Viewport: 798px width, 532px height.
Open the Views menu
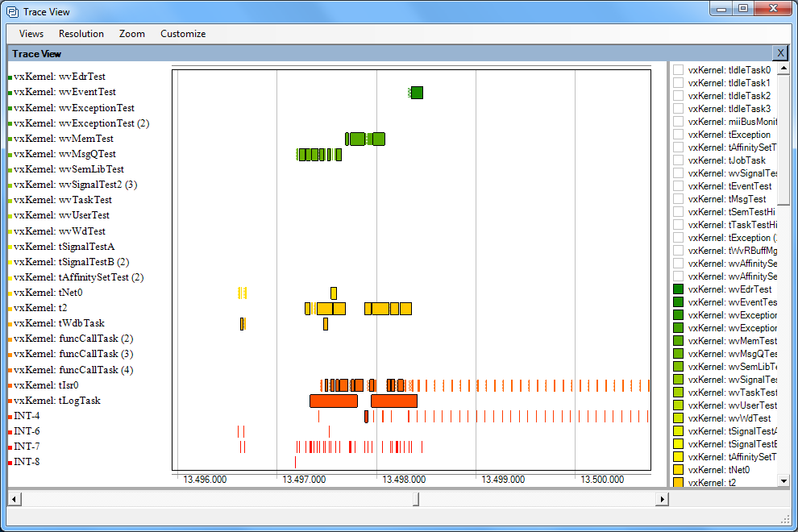point(31,34)
